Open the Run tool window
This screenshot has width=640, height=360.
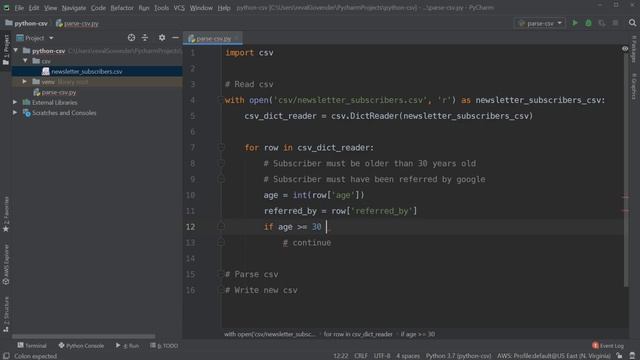click(127, 346)
